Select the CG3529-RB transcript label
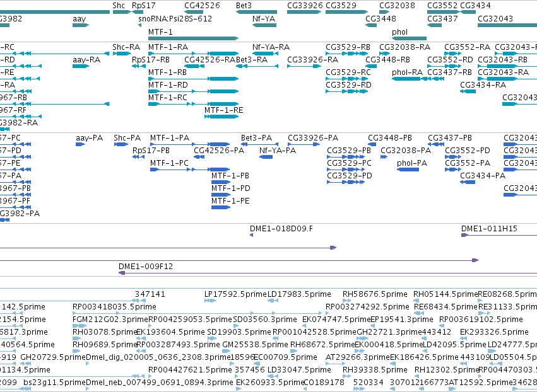Image resolution: width=537 pixels, height=392 pixels. [348, 47]
